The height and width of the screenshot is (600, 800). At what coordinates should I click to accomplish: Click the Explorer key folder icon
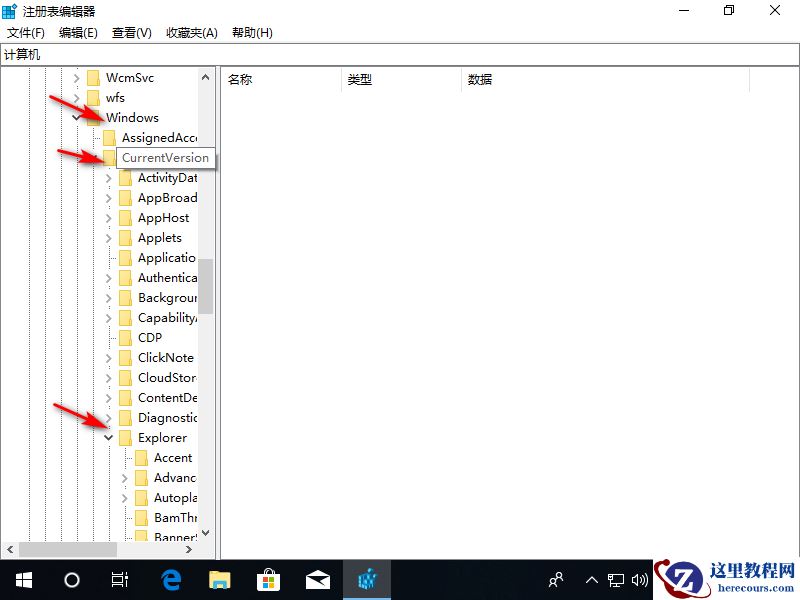click(x=126, y=437)
